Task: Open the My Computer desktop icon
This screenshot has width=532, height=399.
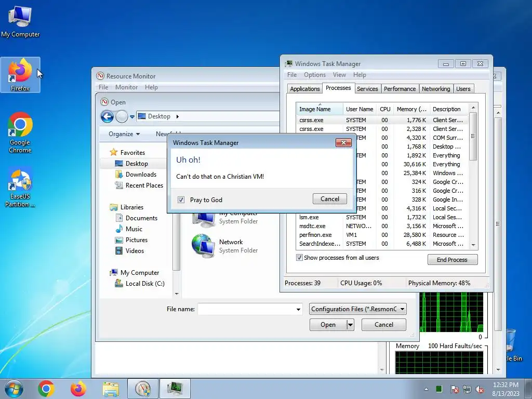Action: [x=20, y=21]
